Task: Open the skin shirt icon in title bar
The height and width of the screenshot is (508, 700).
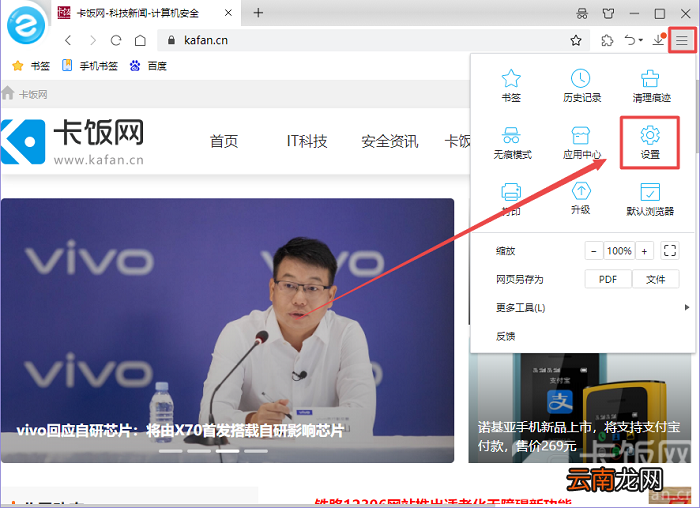Action: point(608,13)
